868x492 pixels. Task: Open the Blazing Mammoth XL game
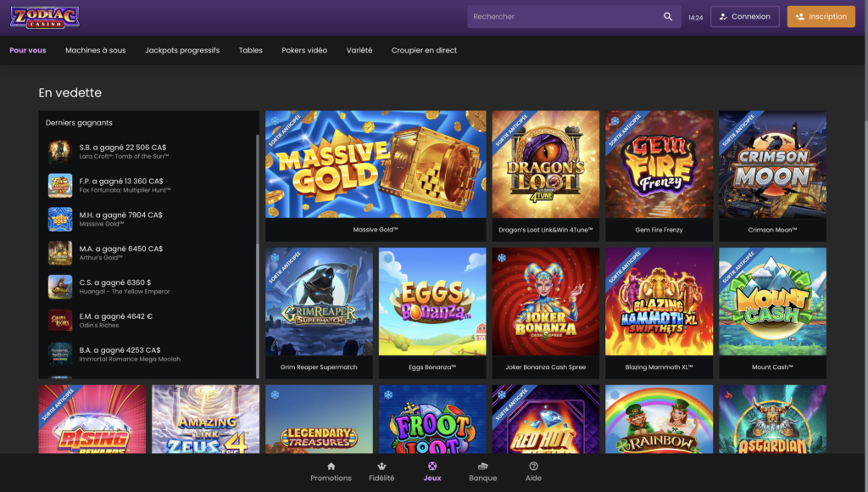pyautogui.click(x=659, y=313)
